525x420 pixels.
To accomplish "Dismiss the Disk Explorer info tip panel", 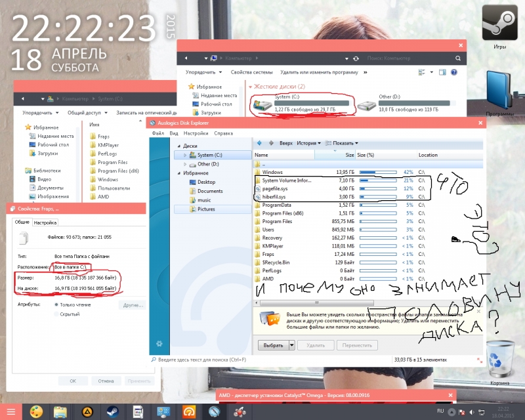I will (478, 311).
